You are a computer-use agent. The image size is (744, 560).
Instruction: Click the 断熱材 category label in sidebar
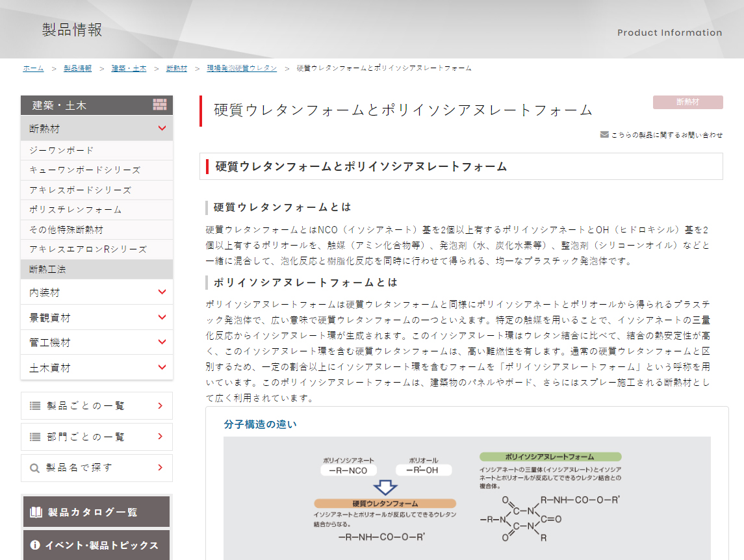45,129
